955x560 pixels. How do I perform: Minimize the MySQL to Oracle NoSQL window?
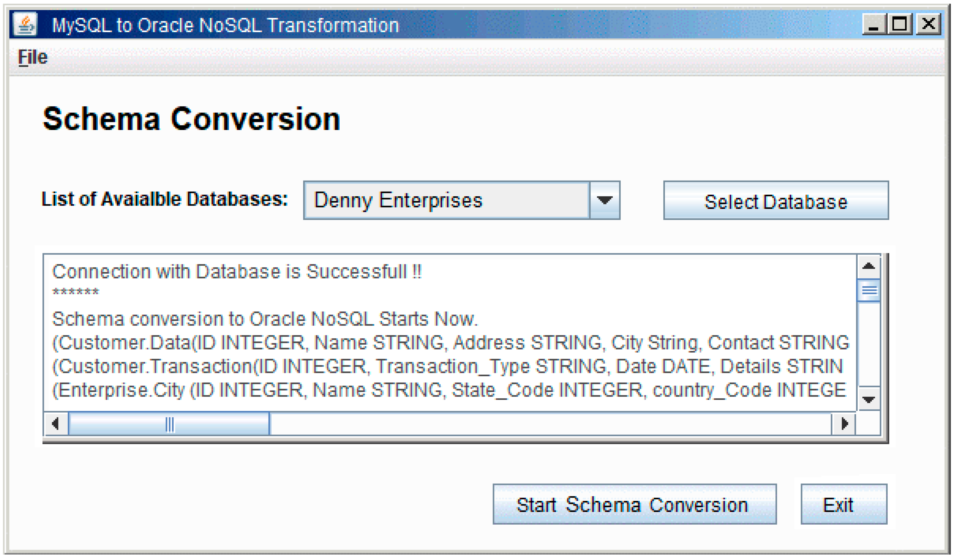874,25
